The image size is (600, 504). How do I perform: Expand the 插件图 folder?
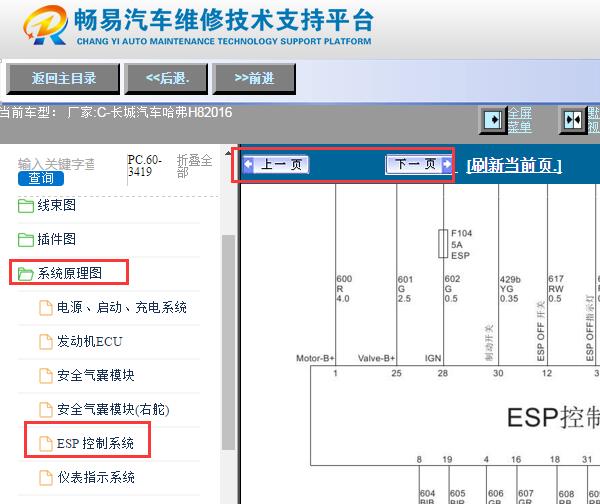56,239
